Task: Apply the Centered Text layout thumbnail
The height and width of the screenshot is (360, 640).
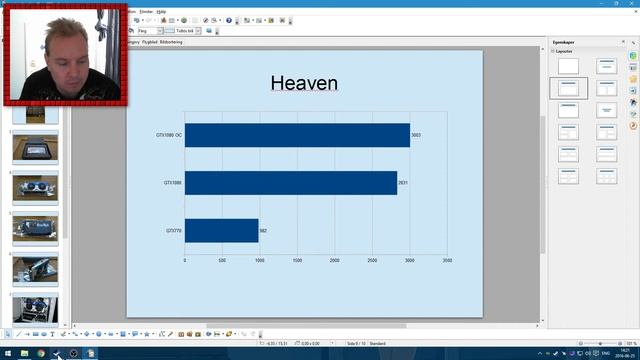Action: pyautogui.click(x=606, y=110)
